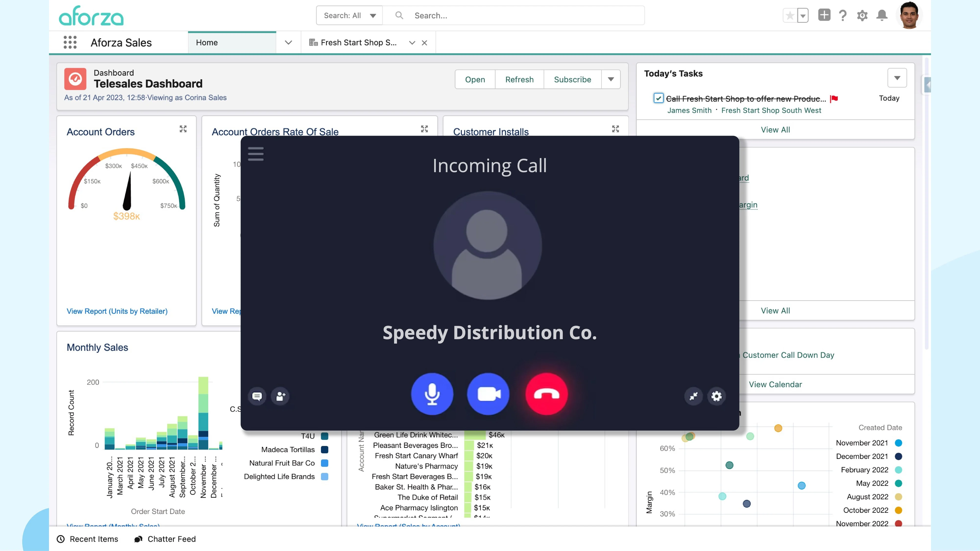Open James Smith contact link
The image size is (980, 551).
pyautogui.click(x=689, y=110)
